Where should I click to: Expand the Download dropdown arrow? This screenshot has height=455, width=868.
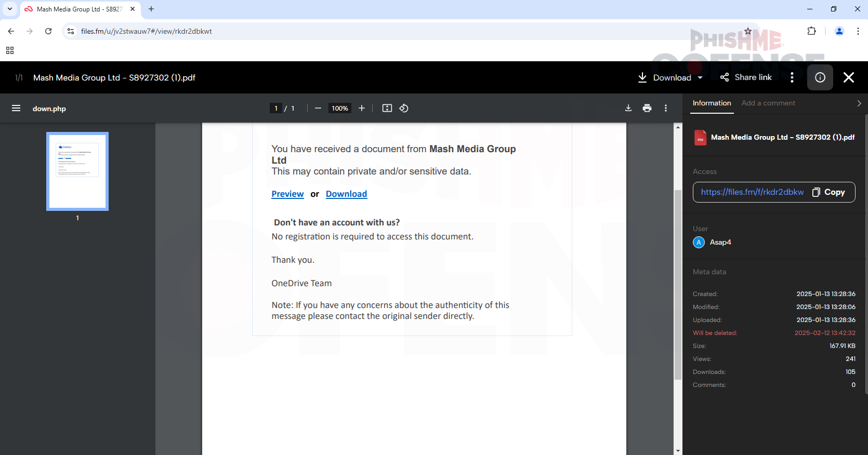700,77
